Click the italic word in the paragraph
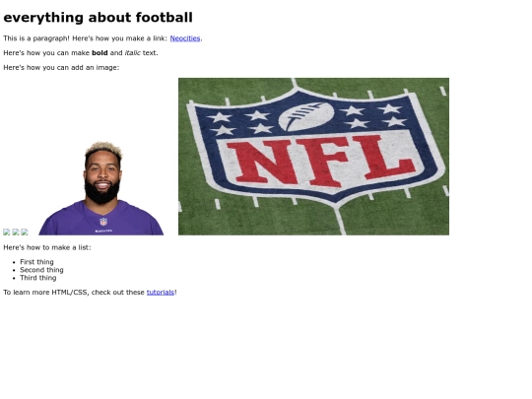This screenshot has width=532, height=399. (x=133, y=53)
